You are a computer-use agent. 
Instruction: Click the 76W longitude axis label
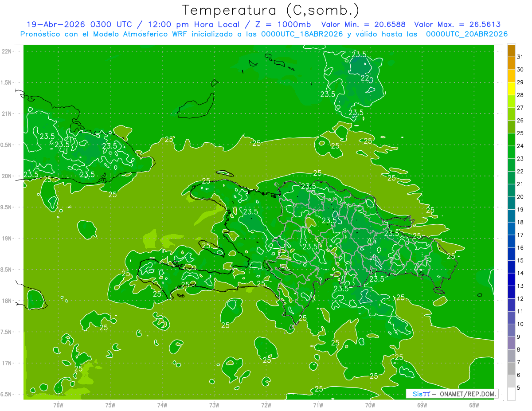click(x=58, y=405)
